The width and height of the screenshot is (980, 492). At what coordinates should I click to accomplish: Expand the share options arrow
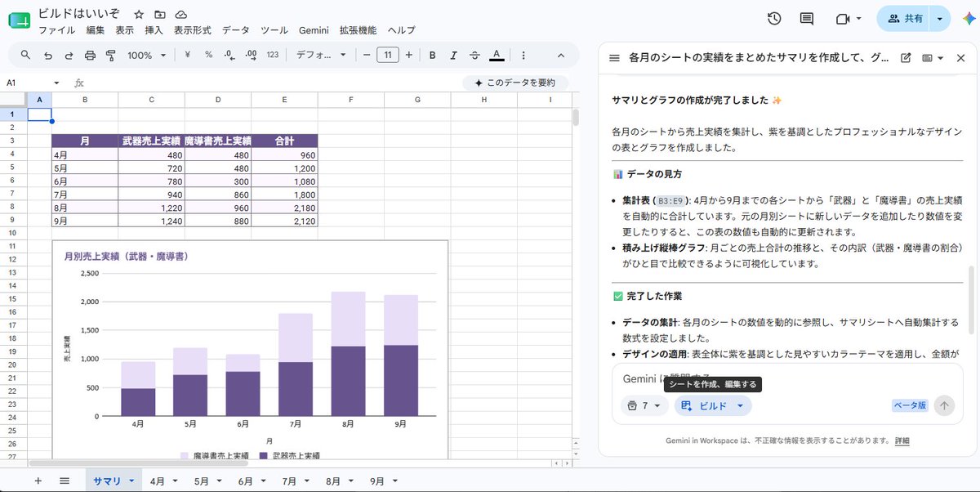(941, 18)
